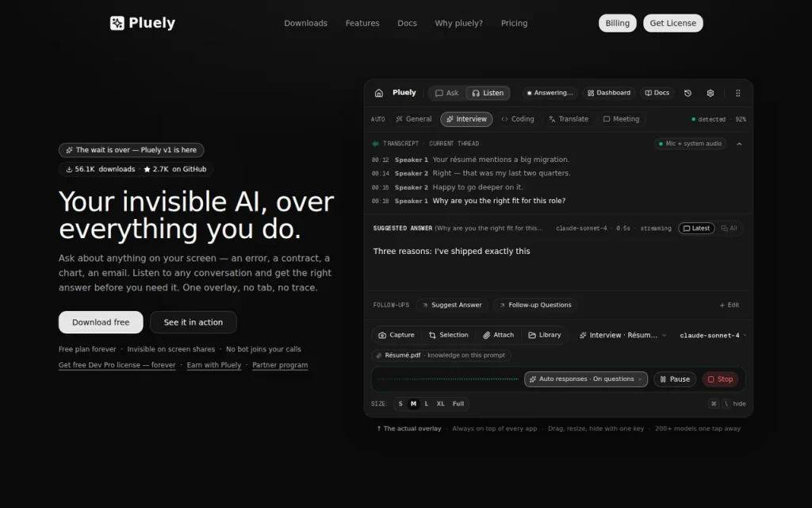Open the Why pluely? nav item
812x508 pixels.
[x=459, y=23]
